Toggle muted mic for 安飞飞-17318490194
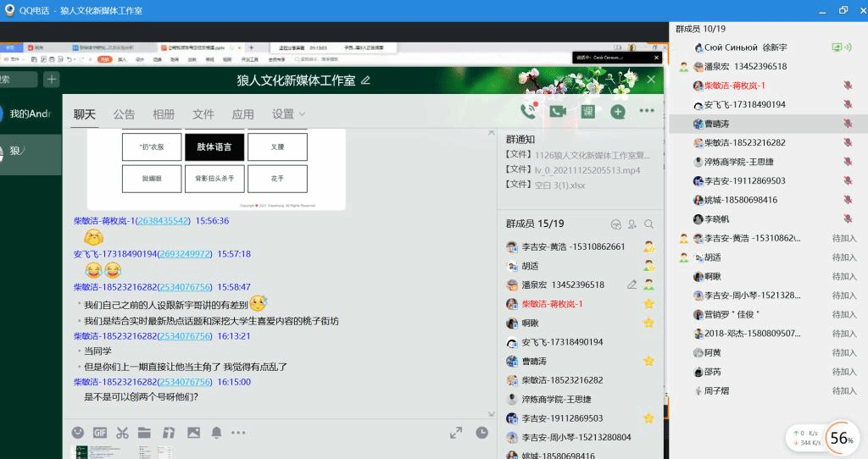 [847, 105]
